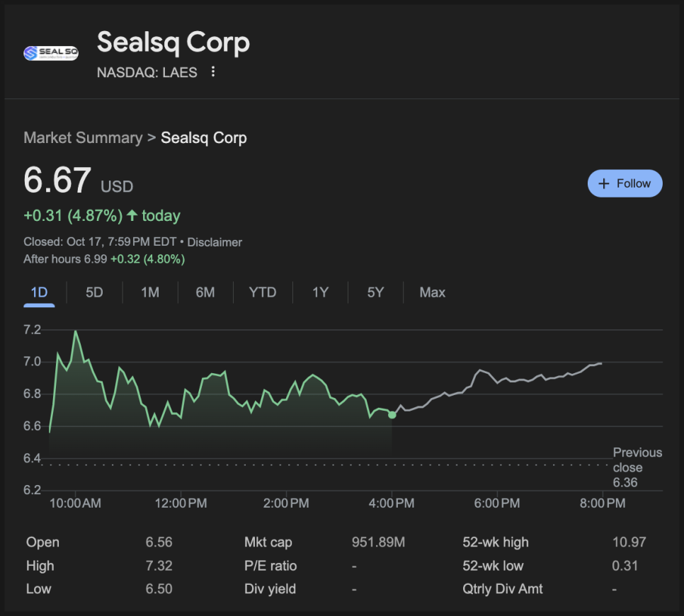This screenshot has width=684, height=616.
Task: Select the YTD chart tab
Action: [x=262, y=292]
